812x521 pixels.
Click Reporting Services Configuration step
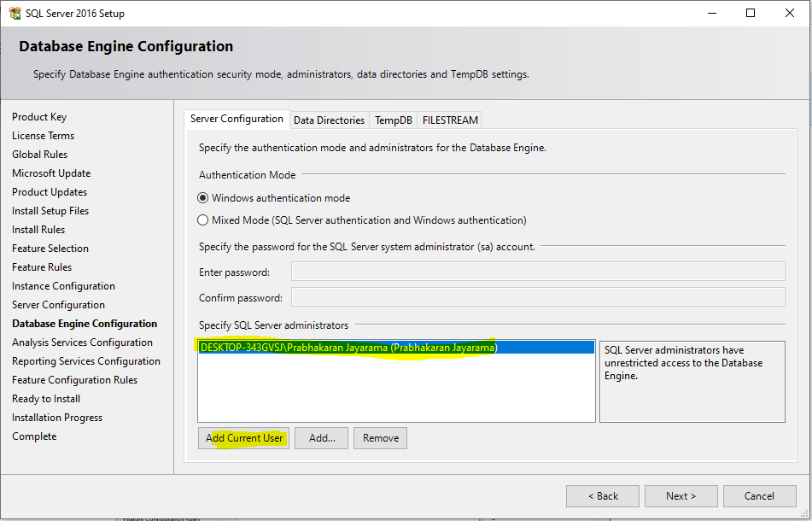point(86,361)
